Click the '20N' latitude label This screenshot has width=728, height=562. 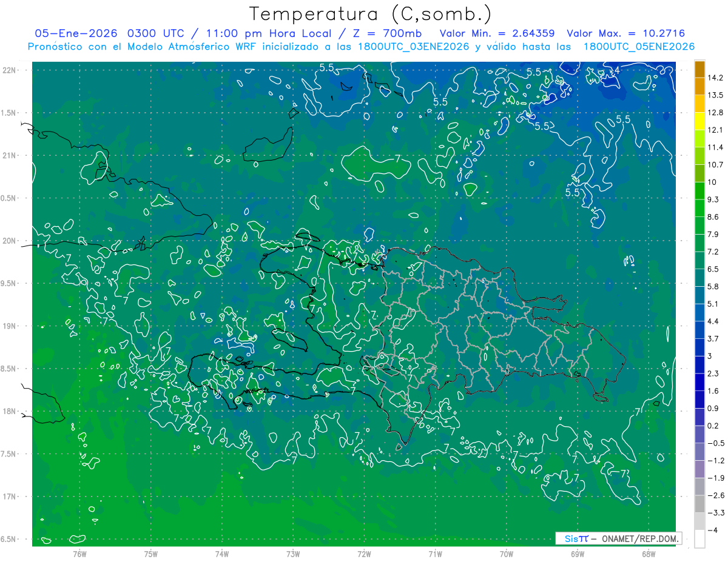[10, 241]
